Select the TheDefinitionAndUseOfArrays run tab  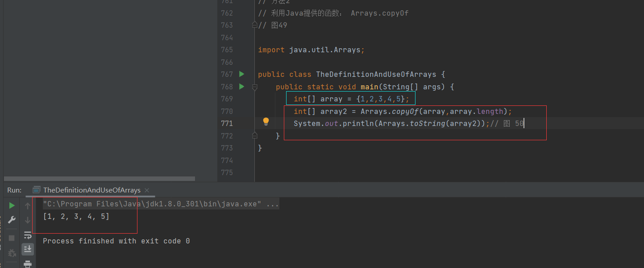click(91, 190)
